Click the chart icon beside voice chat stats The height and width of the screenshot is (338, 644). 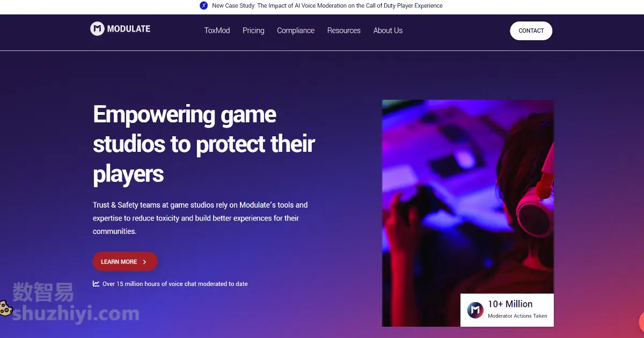pyautogui.click(x=96, y=283)
